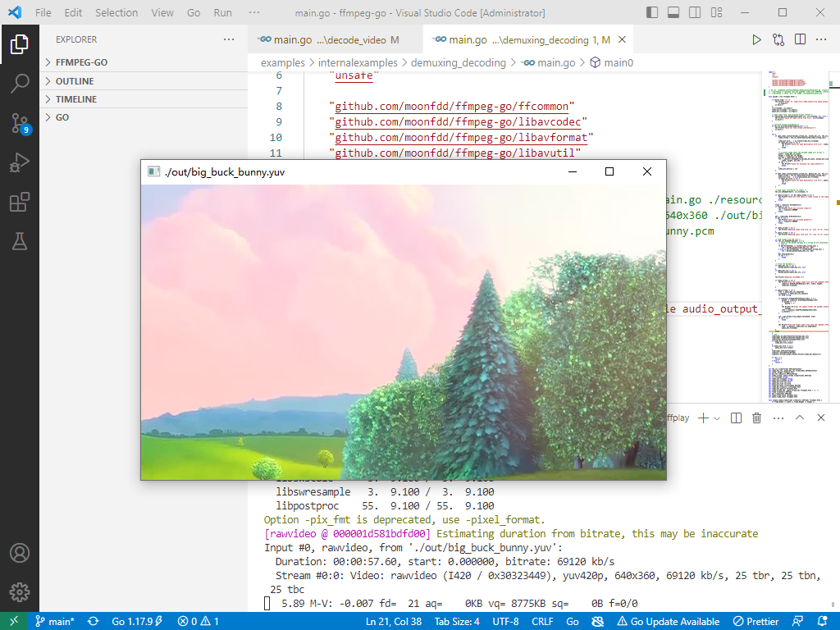Click Go 1.17.9 version in status bar
This screenshot has height=630, width=840.
137,622
